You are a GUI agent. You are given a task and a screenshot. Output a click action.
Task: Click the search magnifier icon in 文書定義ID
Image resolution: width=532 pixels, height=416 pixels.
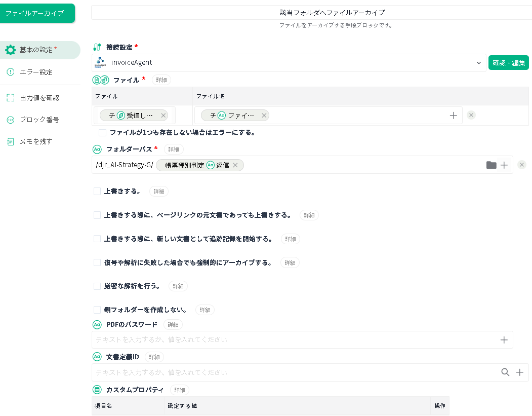[505, 372]
